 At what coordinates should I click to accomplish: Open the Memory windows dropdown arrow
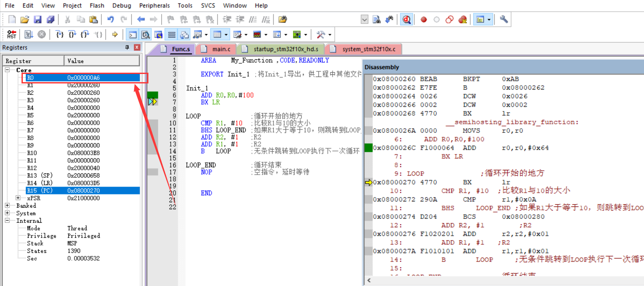click(x=226, y=34)
